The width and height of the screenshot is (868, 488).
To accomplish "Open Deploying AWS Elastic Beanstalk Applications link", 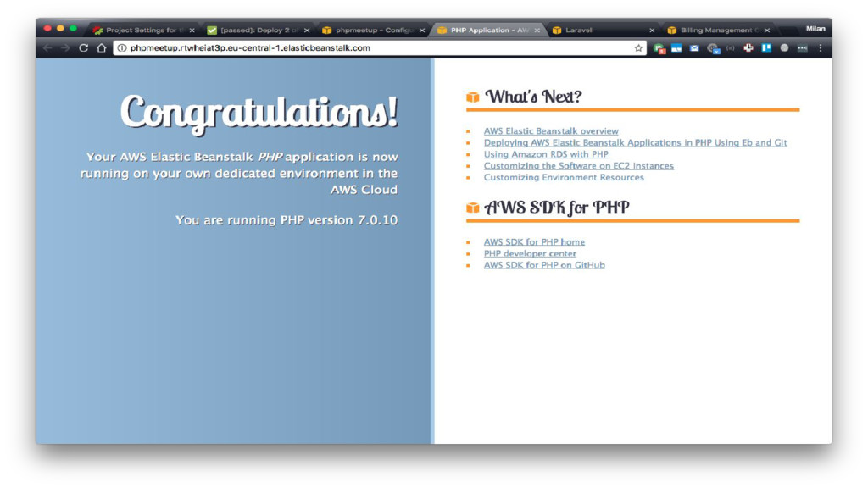I will [635, 142].
